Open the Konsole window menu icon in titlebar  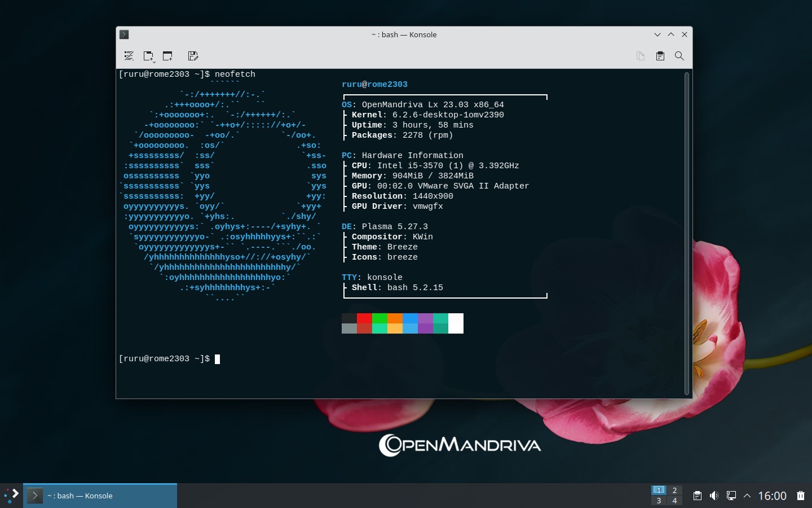125,34
